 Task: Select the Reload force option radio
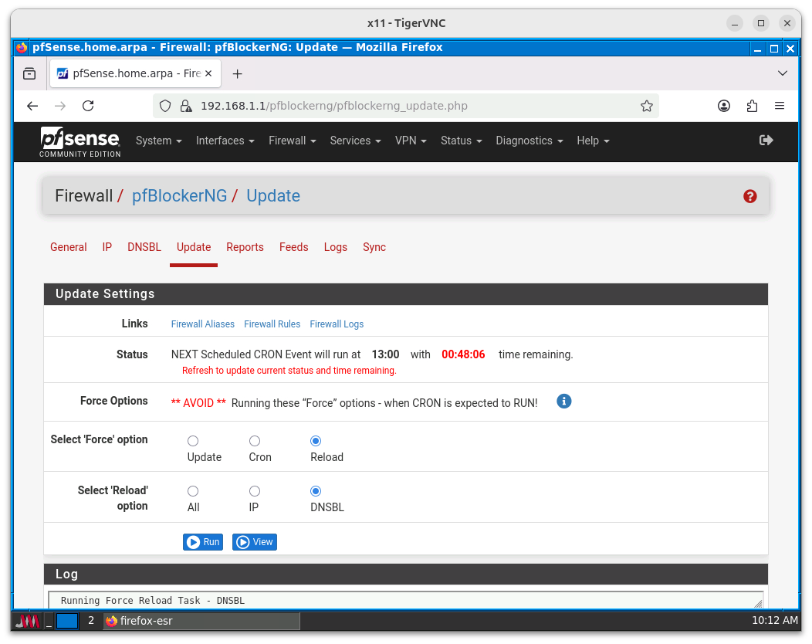[316, 441]
